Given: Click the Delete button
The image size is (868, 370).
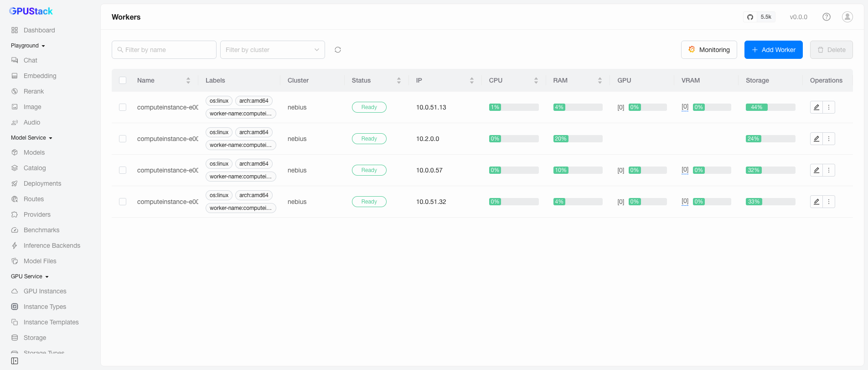Looking at the screenshot, I should pyautogui.click(x=832, y=50).
